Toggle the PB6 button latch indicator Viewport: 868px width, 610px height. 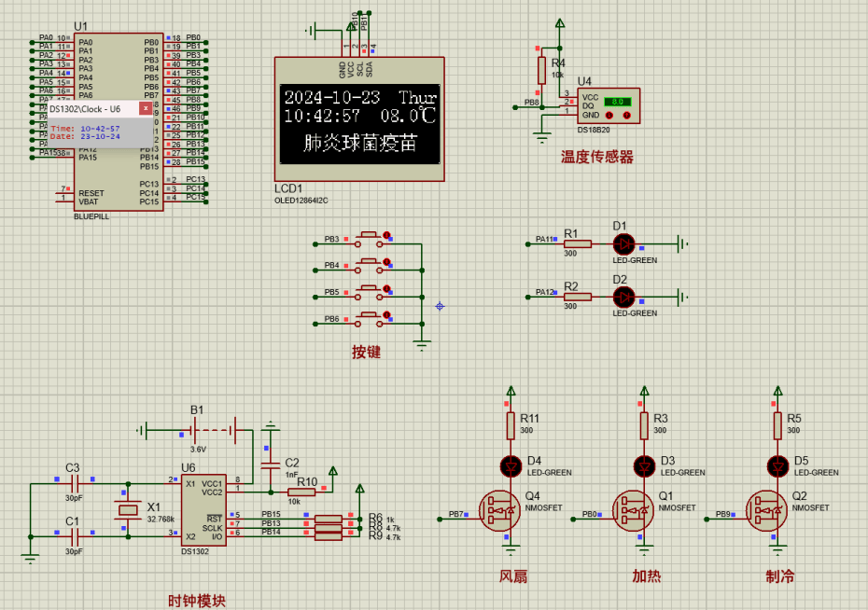click(x=386, y=315)
